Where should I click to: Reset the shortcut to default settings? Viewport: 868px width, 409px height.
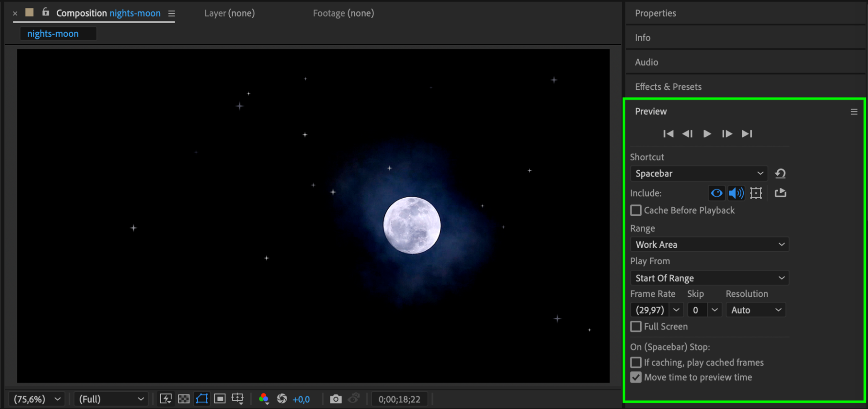click(780, 173)
